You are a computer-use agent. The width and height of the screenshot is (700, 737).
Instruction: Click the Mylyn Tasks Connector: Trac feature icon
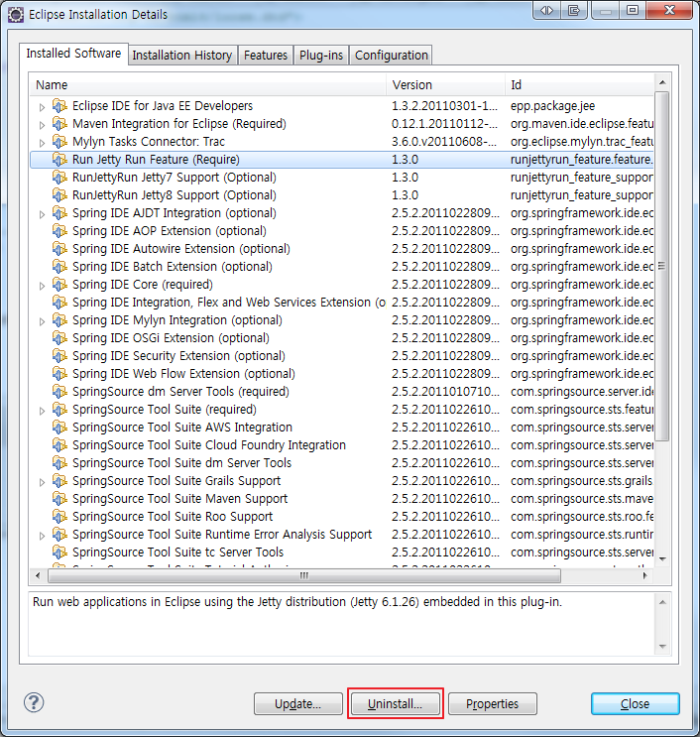pyautogui.click(x=59, y=142)
